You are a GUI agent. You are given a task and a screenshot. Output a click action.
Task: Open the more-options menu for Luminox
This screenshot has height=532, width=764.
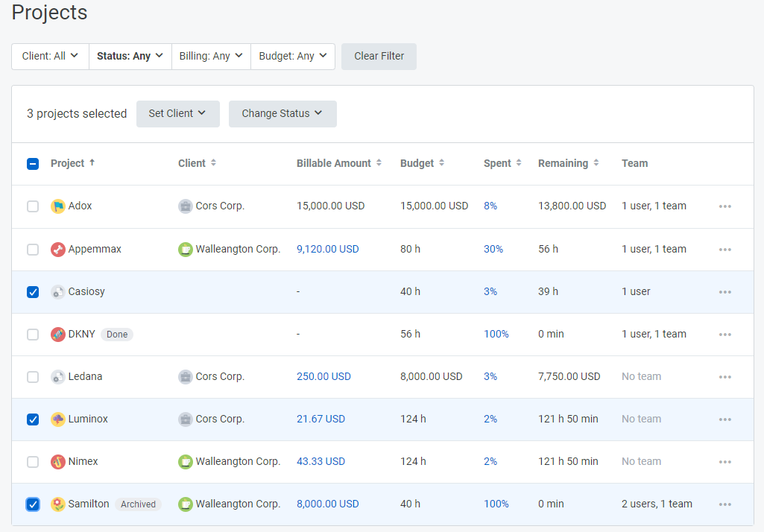[x=725, y=419]
